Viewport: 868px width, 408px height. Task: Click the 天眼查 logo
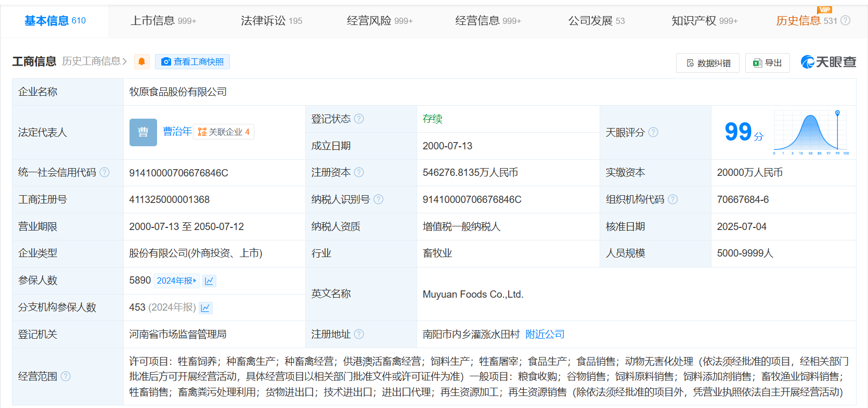tap(828, 62)
